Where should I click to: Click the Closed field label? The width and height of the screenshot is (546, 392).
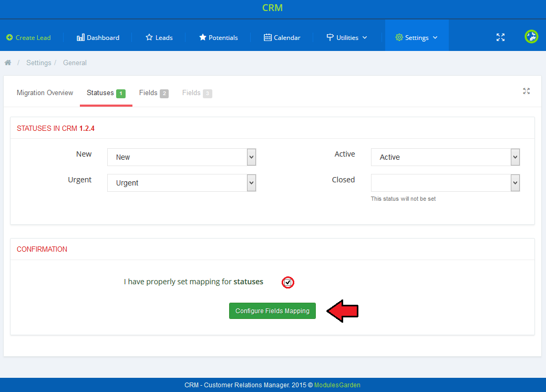[x=343, y=180]
